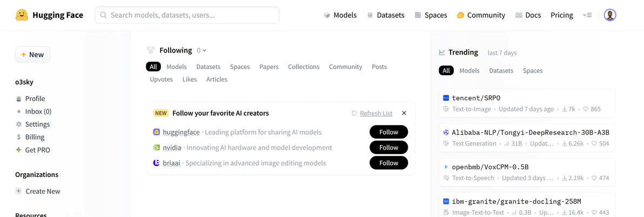This screenshot has width=644, height=217.
Task: Click the Refresh List link
Action: 376,113
